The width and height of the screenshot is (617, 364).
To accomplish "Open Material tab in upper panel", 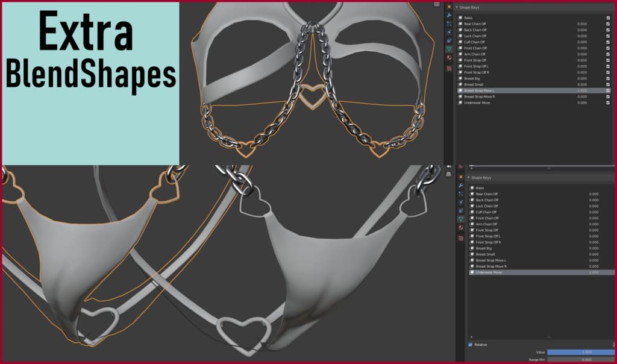I will 449,58.
